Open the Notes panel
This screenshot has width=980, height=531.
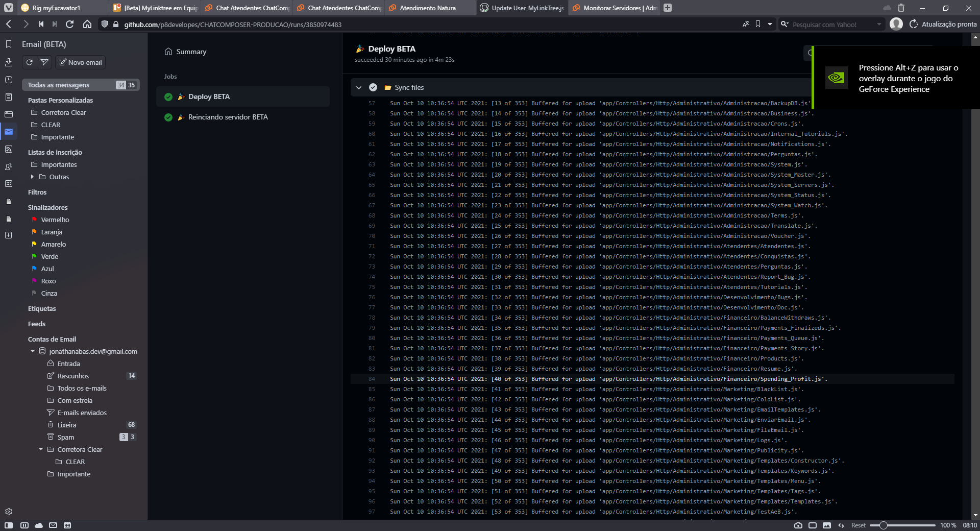[x=9, y=96]
